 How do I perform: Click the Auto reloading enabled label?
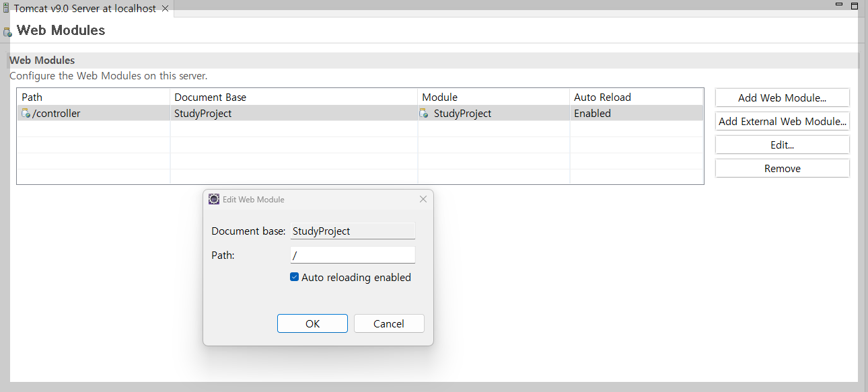tap(356, 277)
